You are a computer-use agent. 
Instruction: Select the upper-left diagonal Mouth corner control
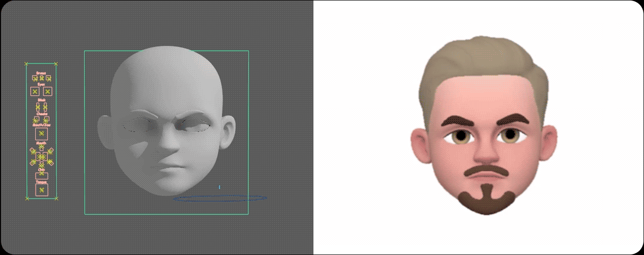[33, 151]
